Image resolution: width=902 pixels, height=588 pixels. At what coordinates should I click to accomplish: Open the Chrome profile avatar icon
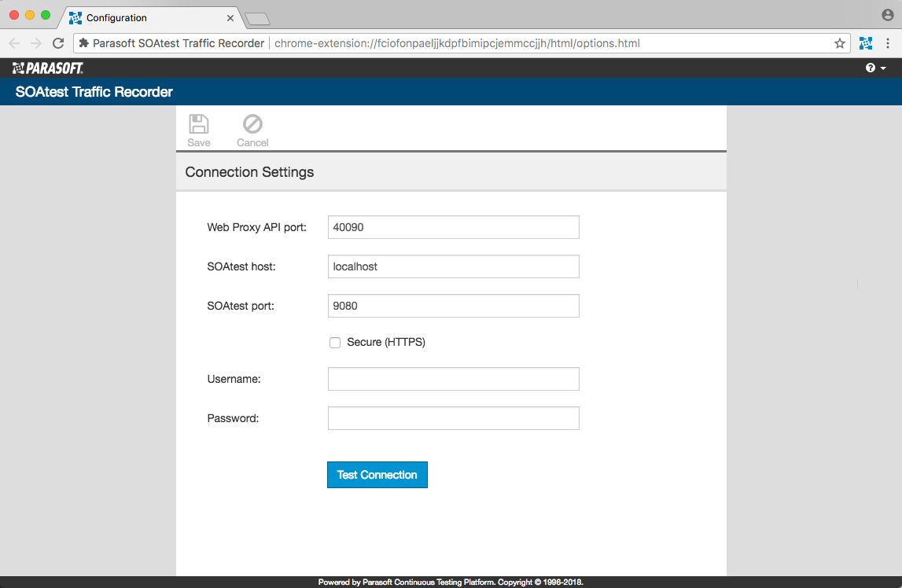click(888, 15)
